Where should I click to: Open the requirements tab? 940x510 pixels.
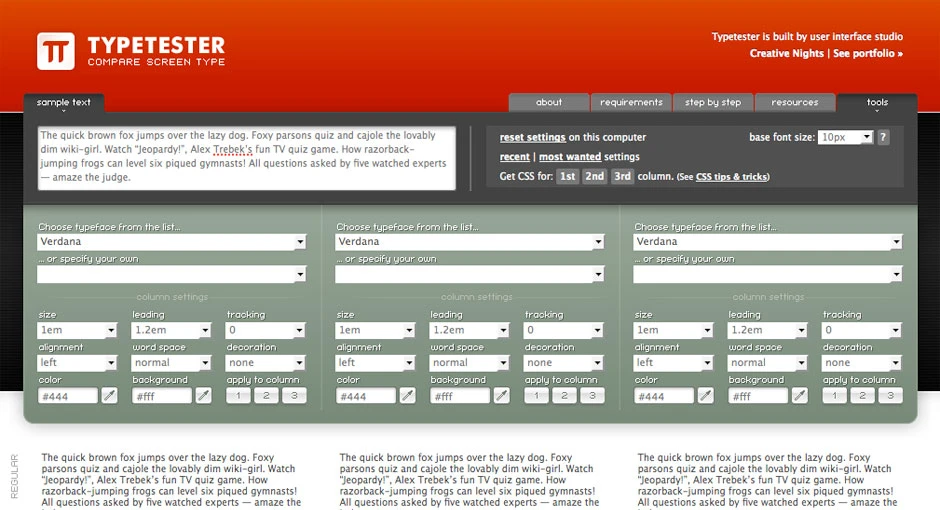(631, 102)
